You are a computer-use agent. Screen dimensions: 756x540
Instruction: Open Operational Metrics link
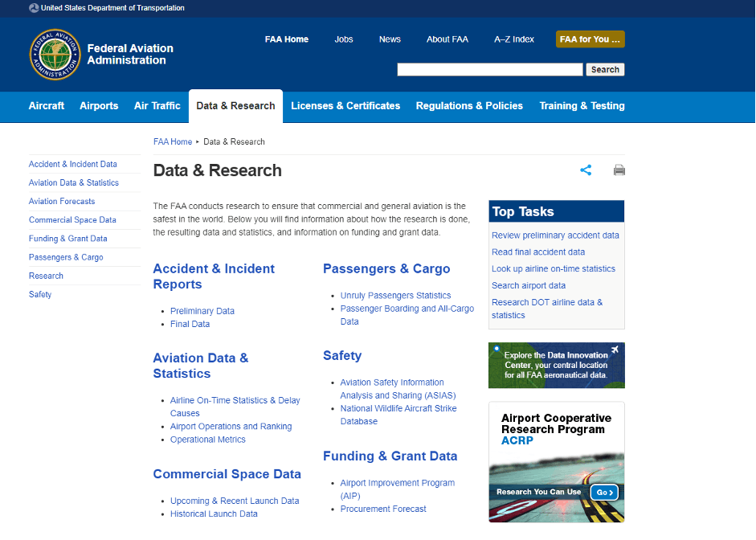click(208, 440)
